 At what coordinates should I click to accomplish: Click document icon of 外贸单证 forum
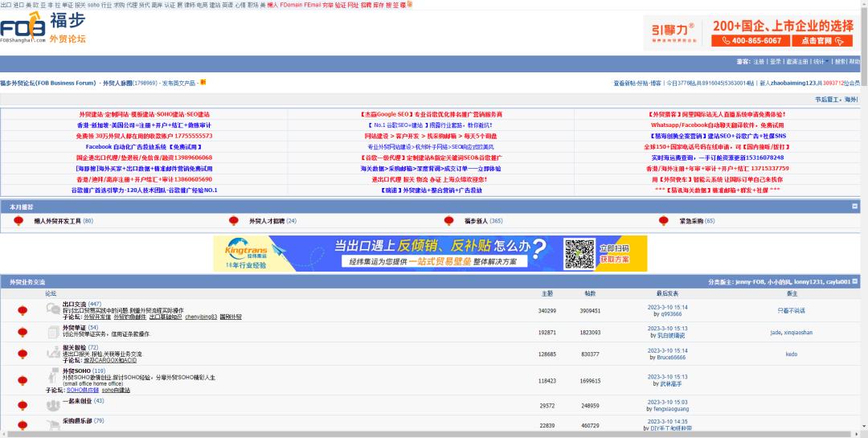53,332
